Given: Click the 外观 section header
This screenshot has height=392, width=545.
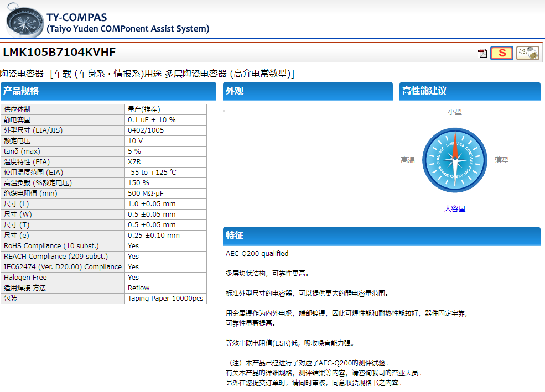Looking at the screenshot, I should (x=308, y=91).
